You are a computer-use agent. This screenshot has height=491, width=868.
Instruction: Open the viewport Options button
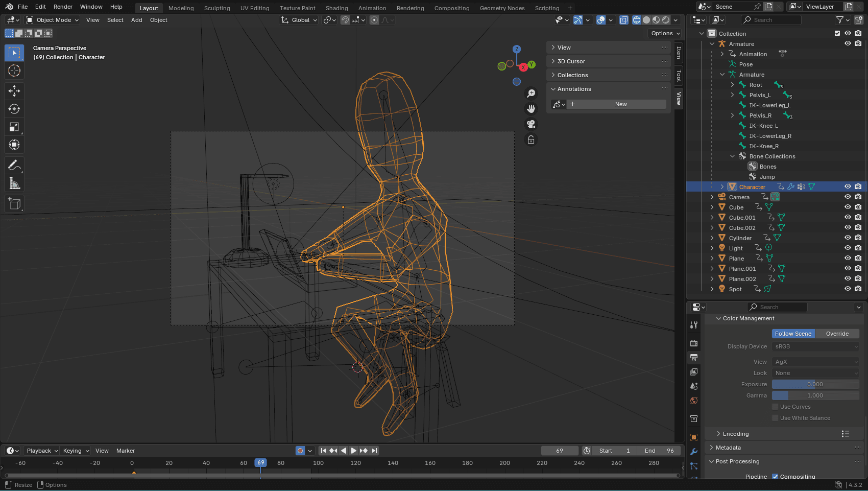click(x=665, y=33)
